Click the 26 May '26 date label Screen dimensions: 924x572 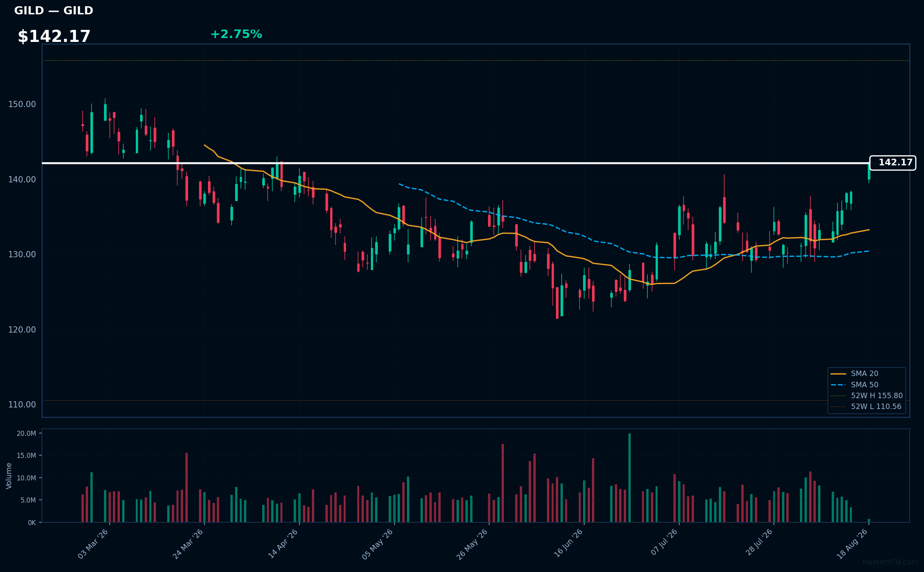pyautogui.click(x=472, y=544)
